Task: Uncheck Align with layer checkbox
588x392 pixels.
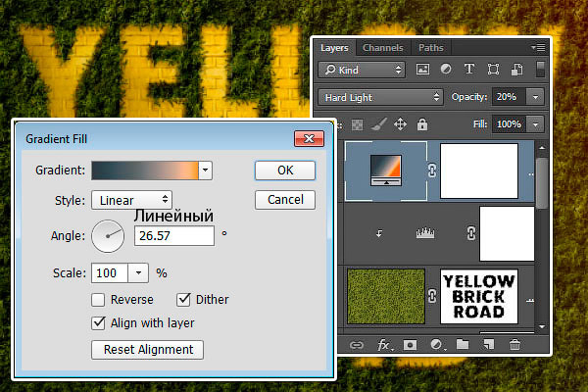Action: [98, 323]
